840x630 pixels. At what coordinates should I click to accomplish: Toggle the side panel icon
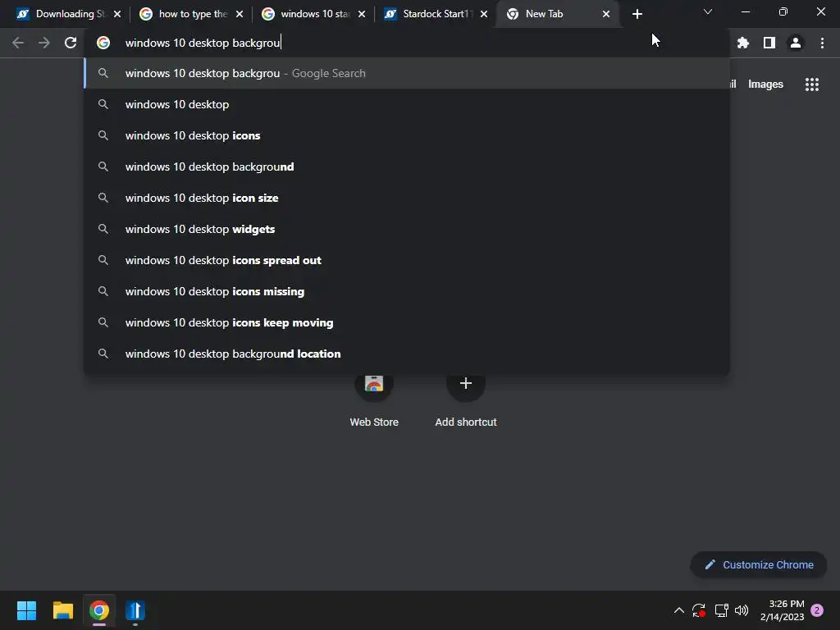(769, 43)
